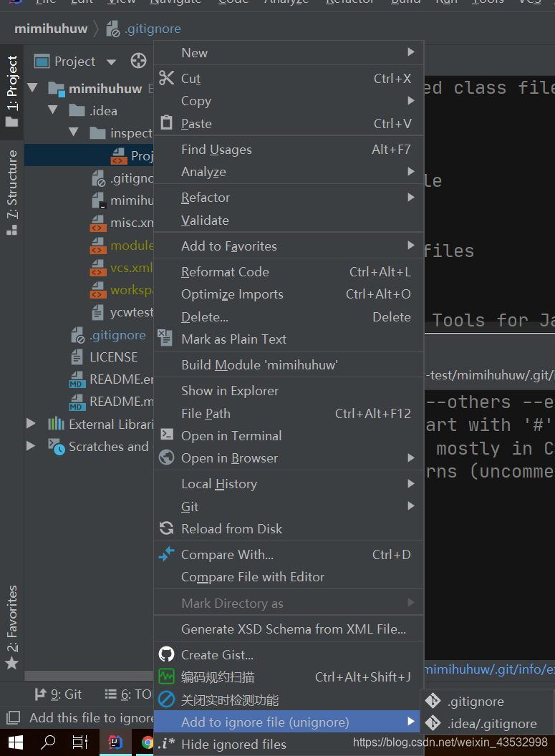Choose Validate in the context menu
Screen dimensions: 555x756
pos(289,220)
